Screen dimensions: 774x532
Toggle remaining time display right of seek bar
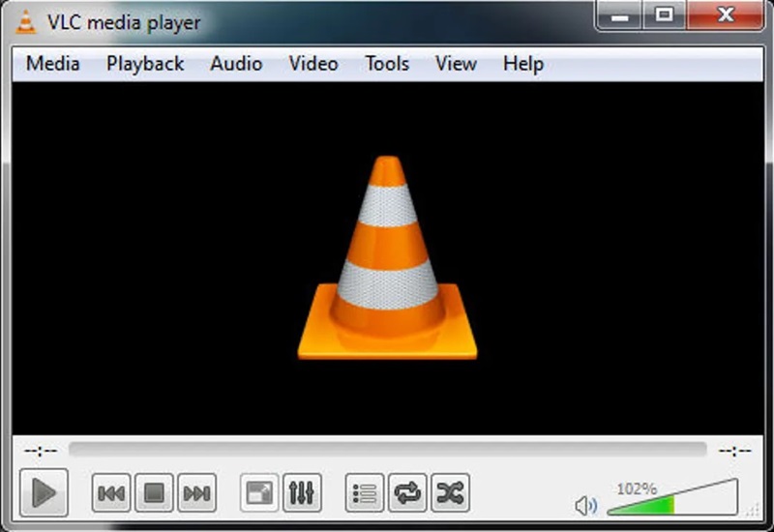pos(734,451)
